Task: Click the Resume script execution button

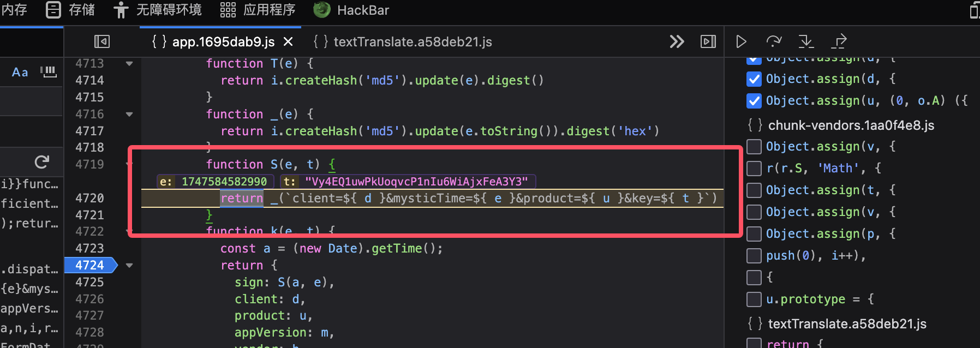Action: [x=741, y=41]
